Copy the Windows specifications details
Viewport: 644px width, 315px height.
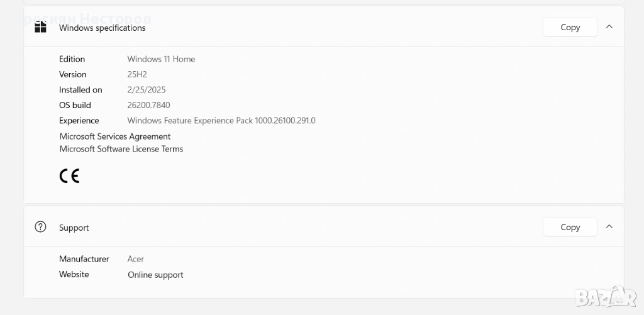pos(570,27)
